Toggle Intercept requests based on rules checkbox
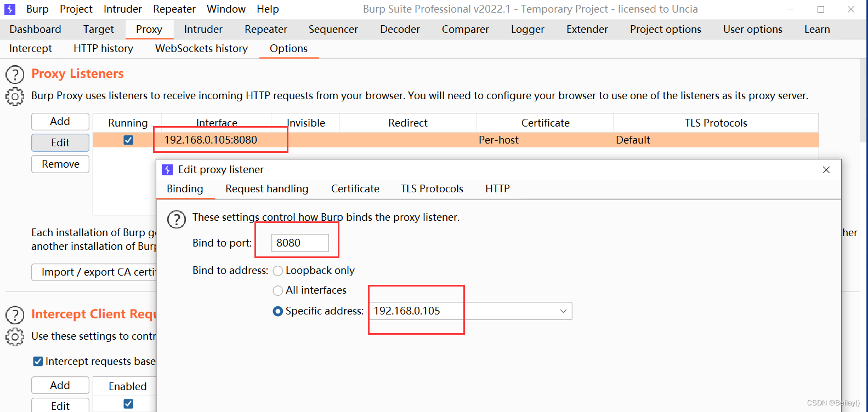 coord(38,361)
